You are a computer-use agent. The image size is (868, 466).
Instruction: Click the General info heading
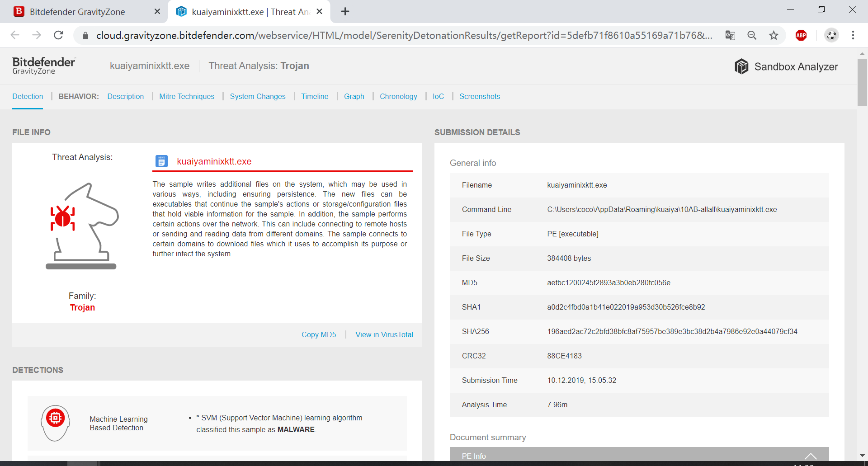click(473, 163)
